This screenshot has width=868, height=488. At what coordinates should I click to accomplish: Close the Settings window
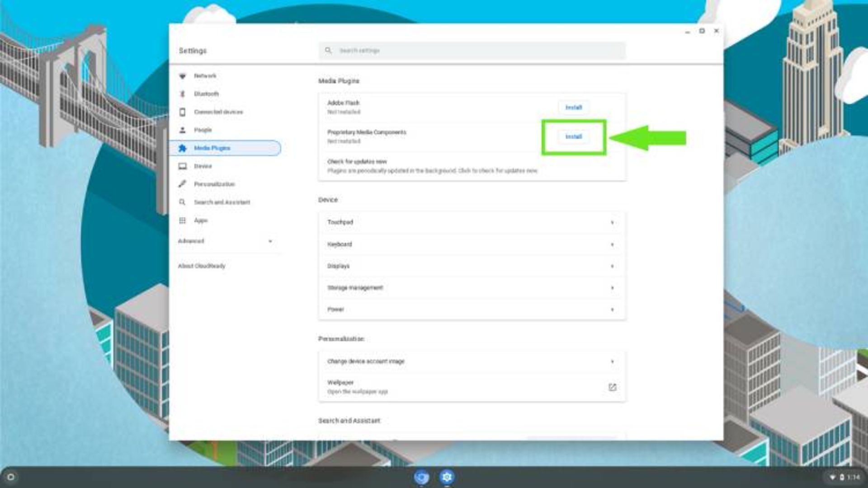(716, 31)
